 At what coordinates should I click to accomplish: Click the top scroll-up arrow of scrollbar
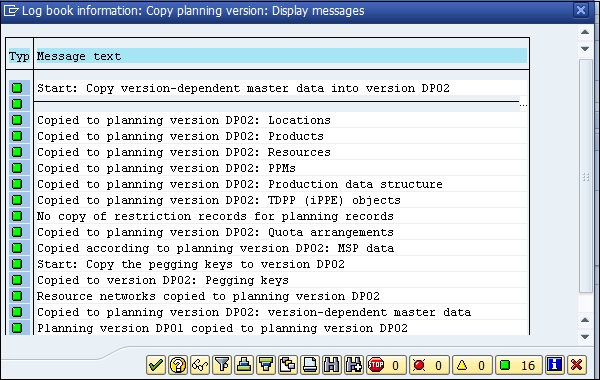585,32
